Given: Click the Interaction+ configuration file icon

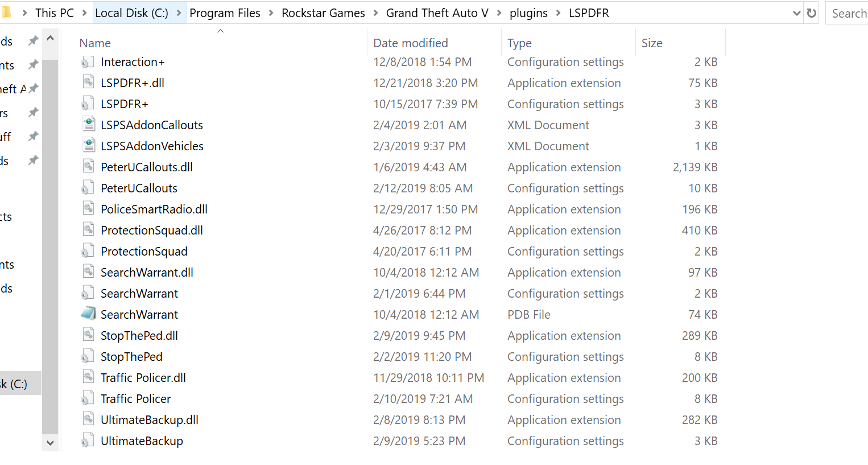Looking at the screenshot, I should pos(88,62).
